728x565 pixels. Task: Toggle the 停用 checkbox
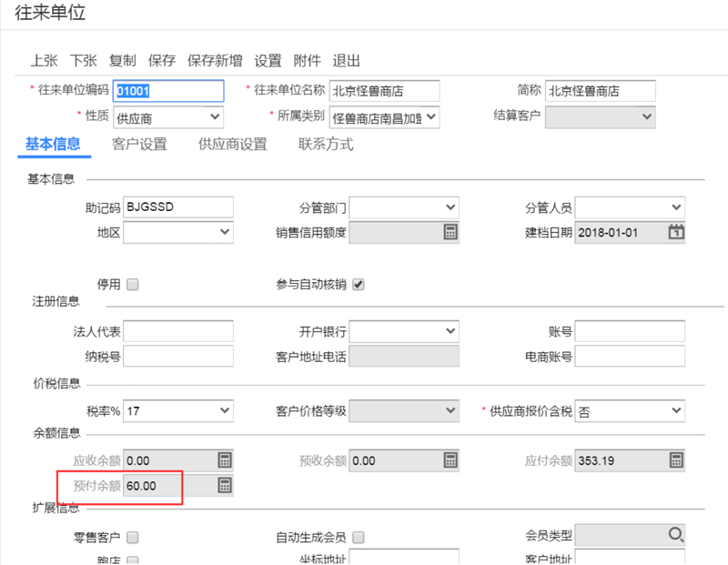point(133,284)
